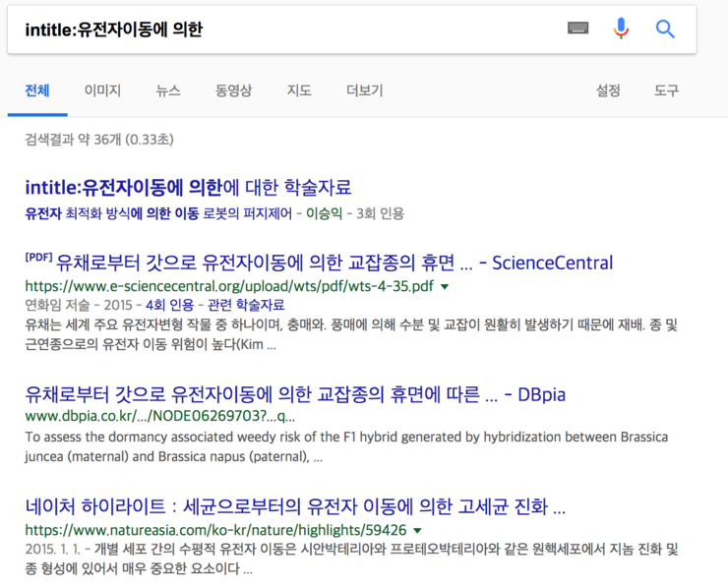
Task: Open the on-screen keyboard input tool
Action: click(x=578, y=29)
